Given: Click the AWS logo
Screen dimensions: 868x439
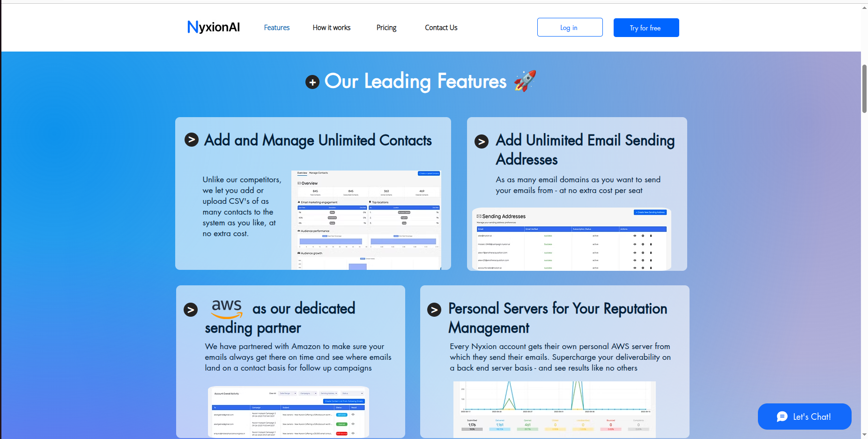Looking at the screenshot, I should [x=227, y=309].
